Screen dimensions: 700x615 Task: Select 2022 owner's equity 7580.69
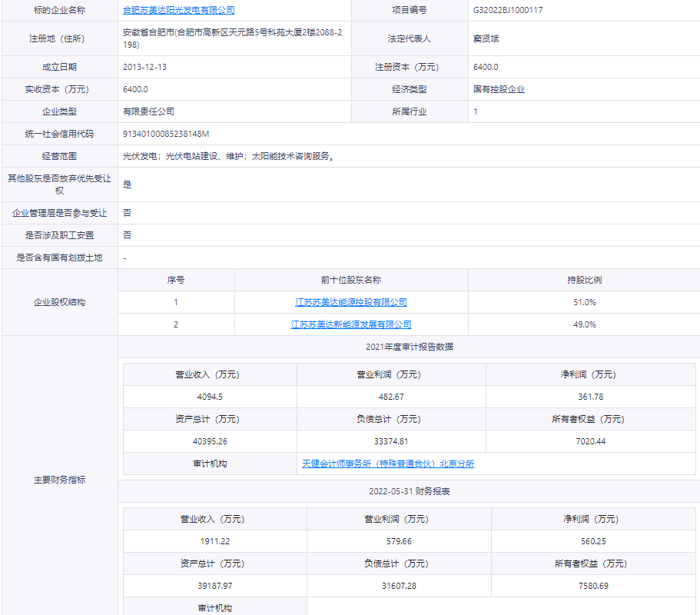(x=593, y=587)
